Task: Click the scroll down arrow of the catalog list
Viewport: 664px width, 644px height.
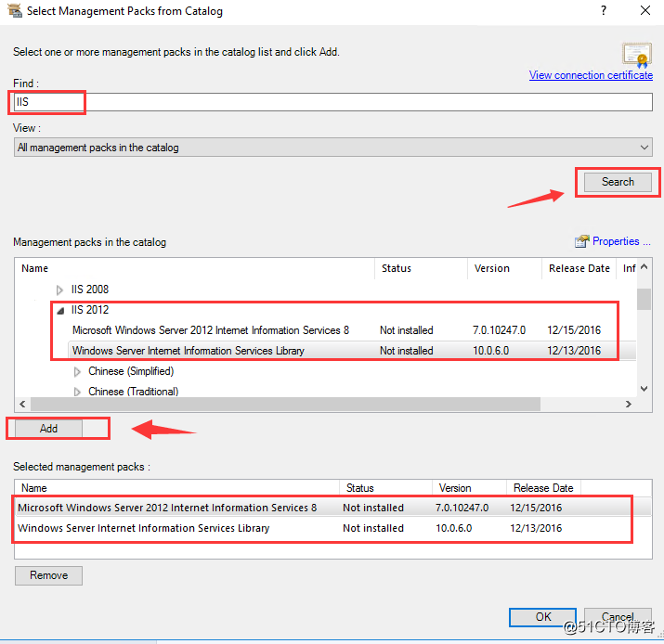Action: (644, 389)
